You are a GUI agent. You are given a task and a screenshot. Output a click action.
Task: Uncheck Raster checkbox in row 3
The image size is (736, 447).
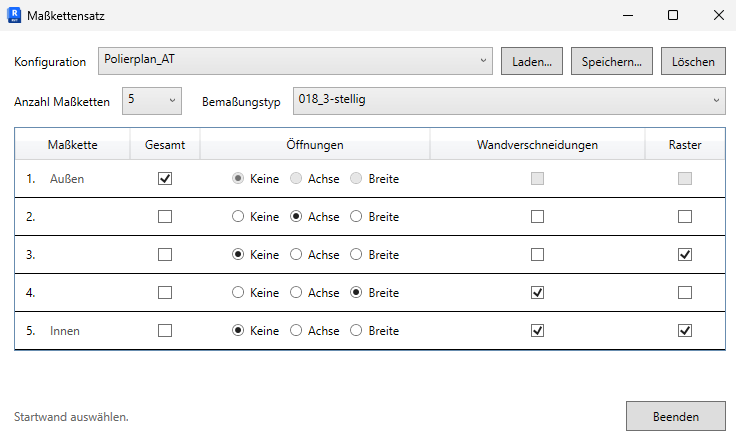click(685, 254)
